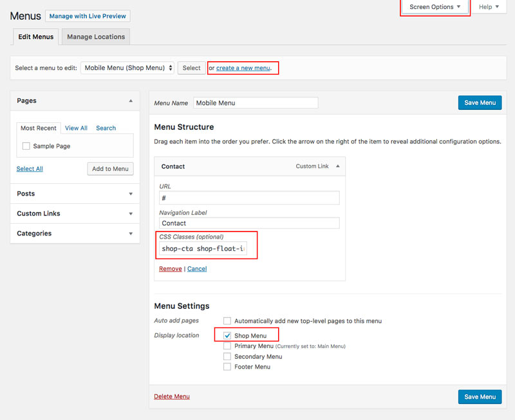
Task: Open the Help dropdown
Action: click(489, 7)
